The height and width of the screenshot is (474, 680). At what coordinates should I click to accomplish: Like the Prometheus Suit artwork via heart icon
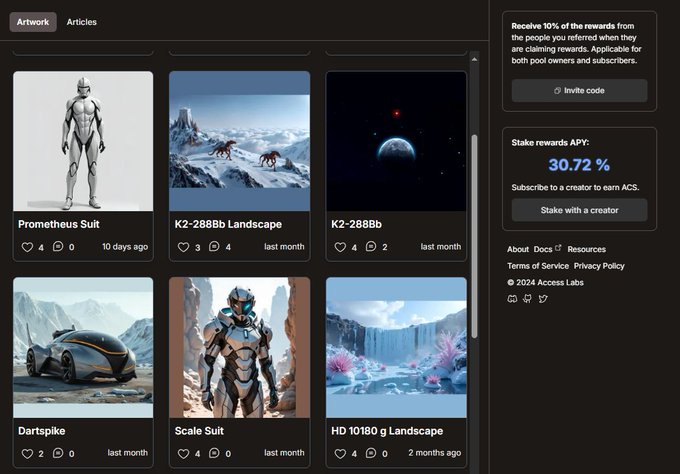(27, 247)
